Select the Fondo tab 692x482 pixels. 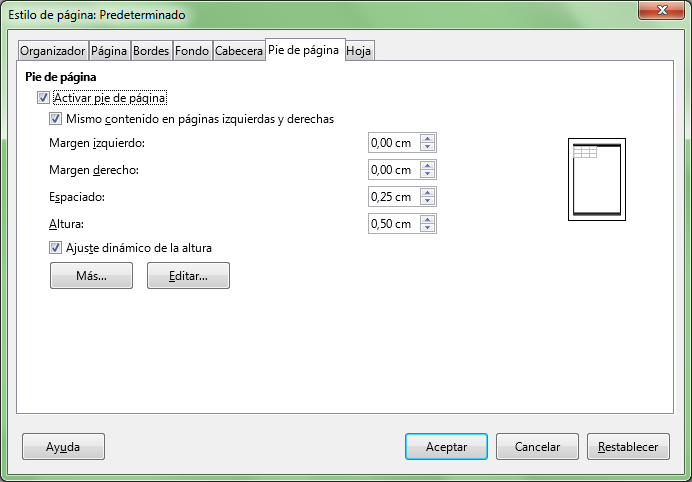(x=192, y=51)
